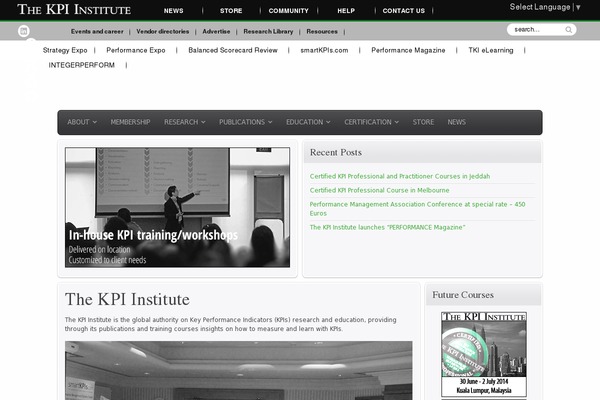Click STORE in the top black bar
This screenshot has width=600, height=400.
click(231, 11)
